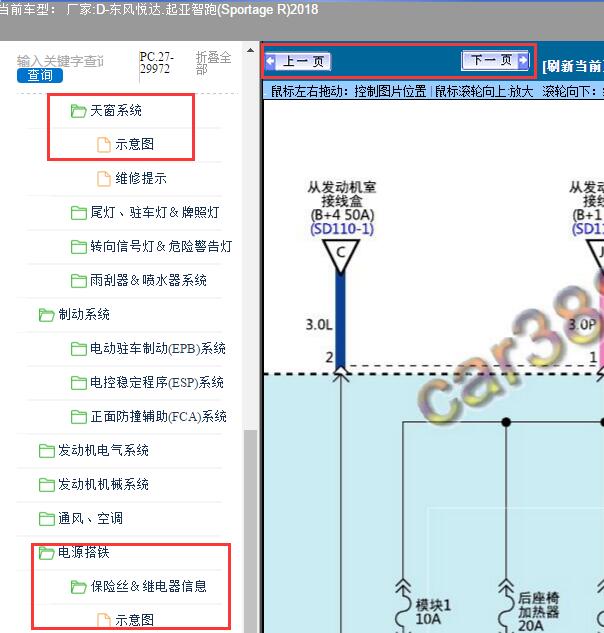Screen dimensions: 604x633
Task: Select 正面防撞辅助(FCA)系统 item
Action: tap(158, 416)
